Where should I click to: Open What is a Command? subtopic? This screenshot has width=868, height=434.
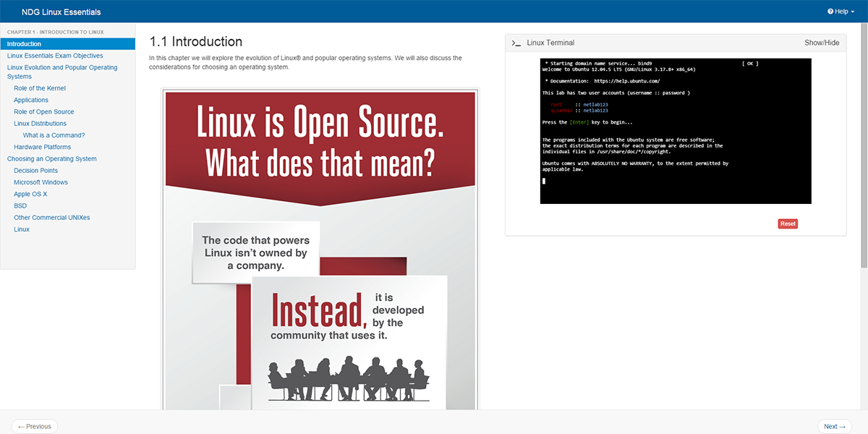[54, 135]
